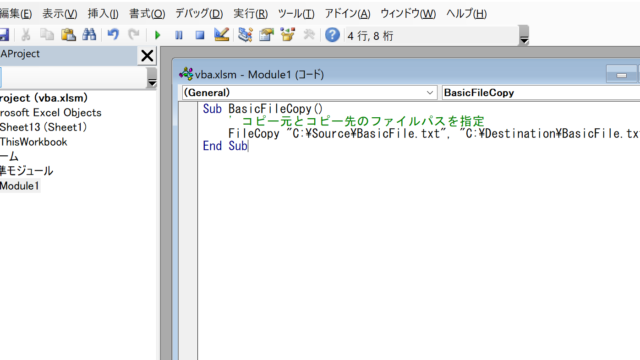This screenshot has width=640, height=360.
Task: Click margin indicator bar beside FileCopy line
Action: point(188,133)
